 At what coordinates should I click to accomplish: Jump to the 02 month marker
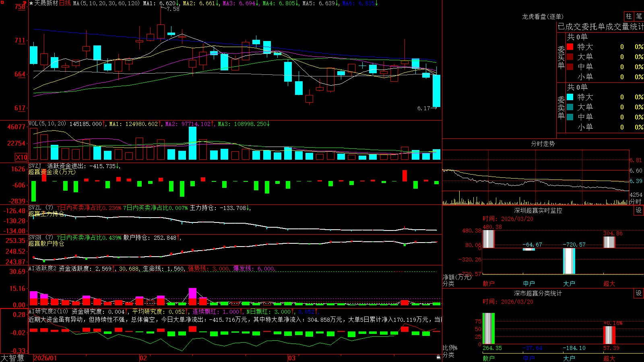pyautogui.click(x=143, y=358)
